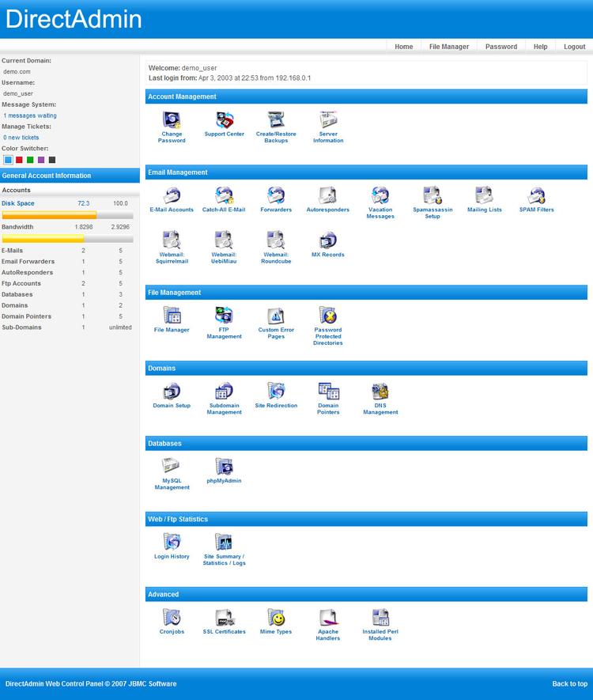Click the Bandwidth usage bar
This screenshot has width=593, height=700.
point(67,239)
